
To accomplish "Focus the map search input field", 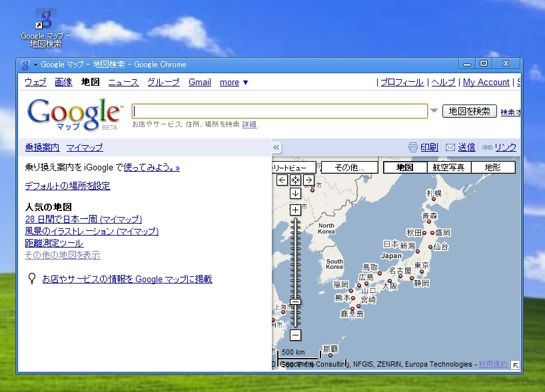I will click(x=280, y=111).
